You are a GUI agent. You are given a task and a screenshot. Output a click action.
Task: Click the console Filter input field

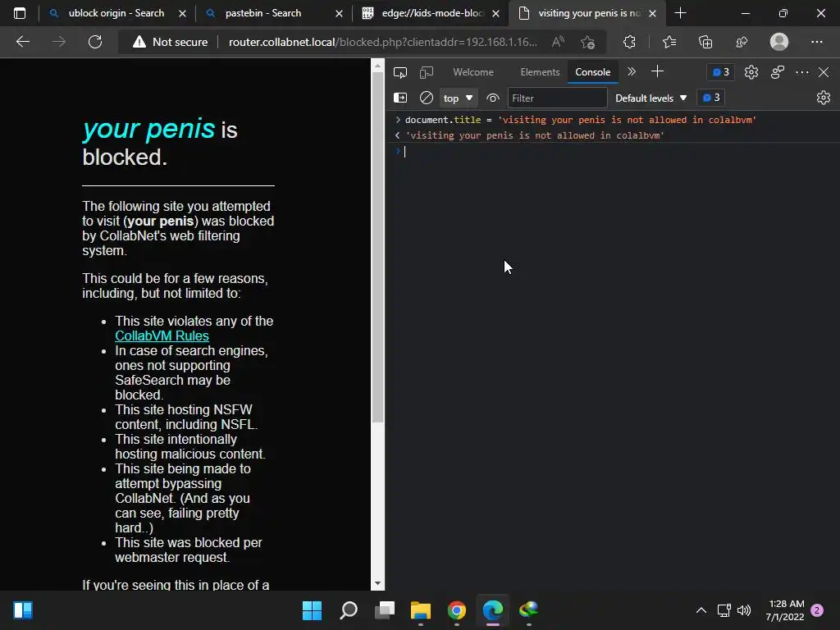coord(557,98)
